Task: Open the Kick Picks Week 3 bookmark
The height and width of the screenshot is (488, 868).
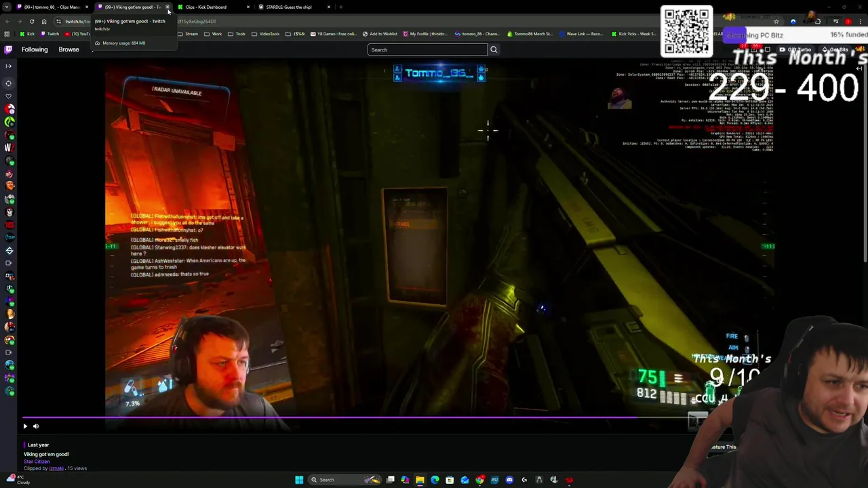Action: 634,34
